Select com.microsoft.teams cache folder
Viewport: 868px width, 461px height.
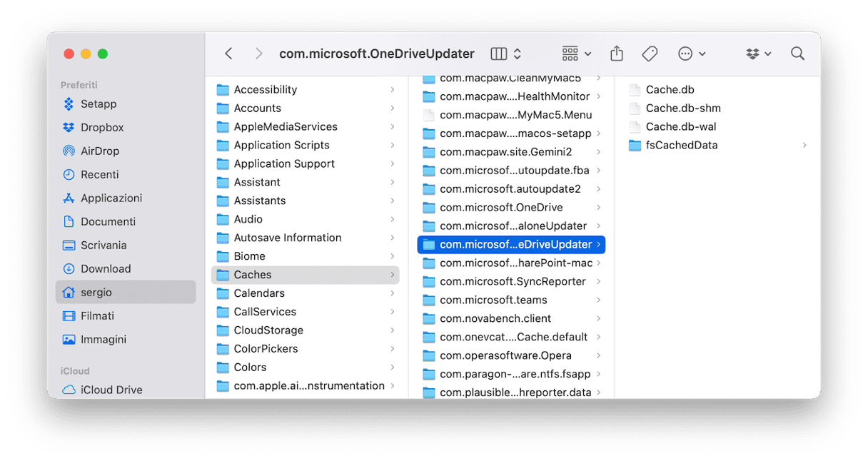493,300
